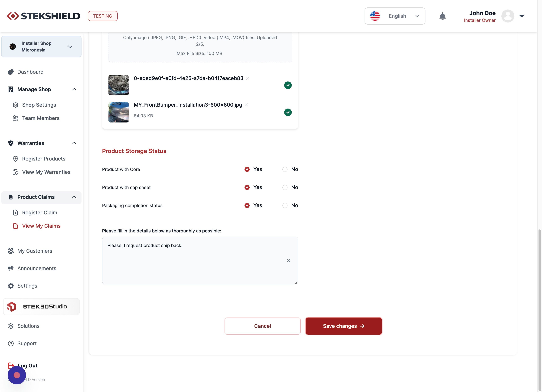The image size is (542, 392).
Task: Open Shop Settings
Action: tap(39, 105)
